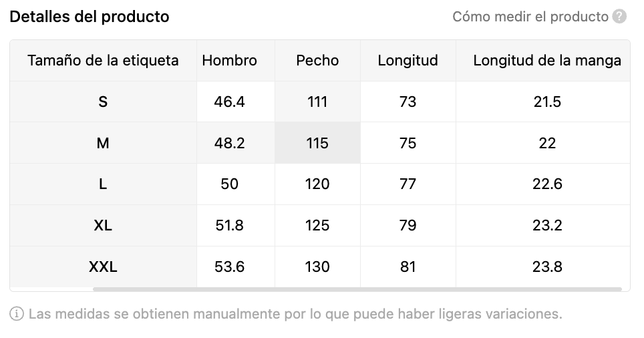Click the question mark help icon
644x338 pixels.
click(619, 17)
